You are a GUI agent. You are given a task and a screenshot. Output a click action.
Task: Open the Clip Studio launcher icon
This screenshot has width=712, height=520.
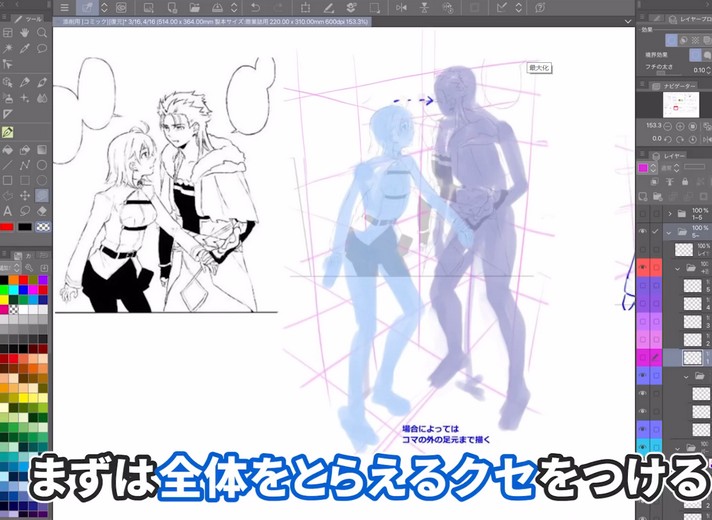[x=121, y=8]
